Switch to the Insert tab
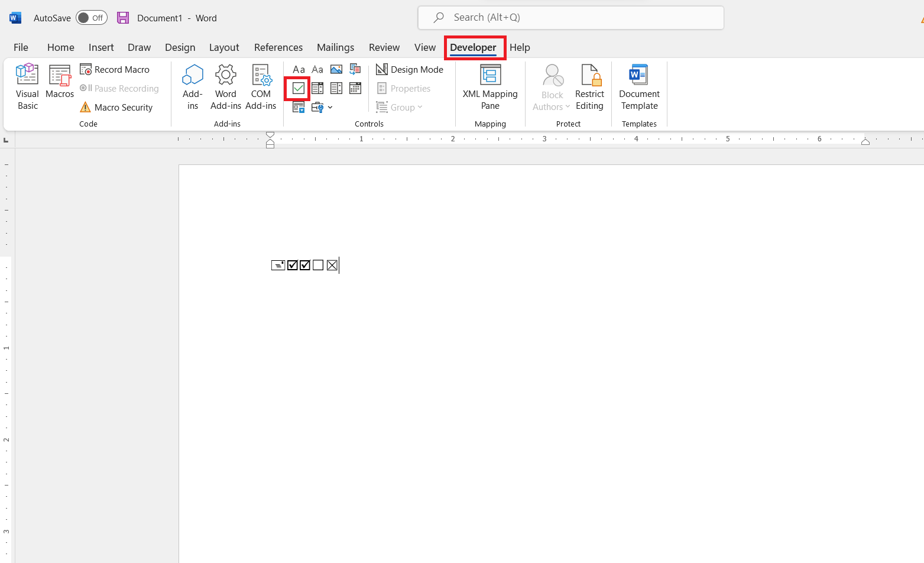This screenshot has width=924, height=563. click(x=101, y=47)
